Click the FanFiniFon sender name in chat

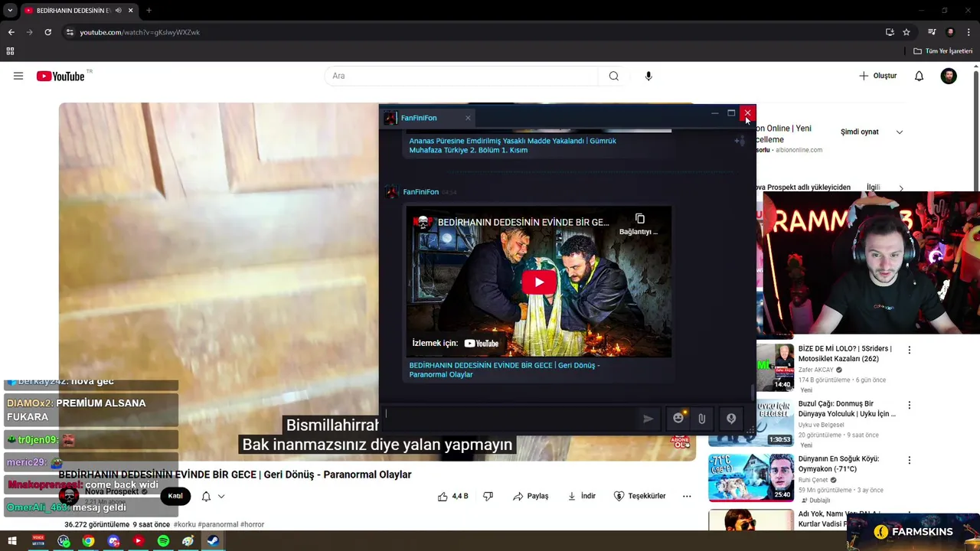pyautogui.click(x=420, y=192)
